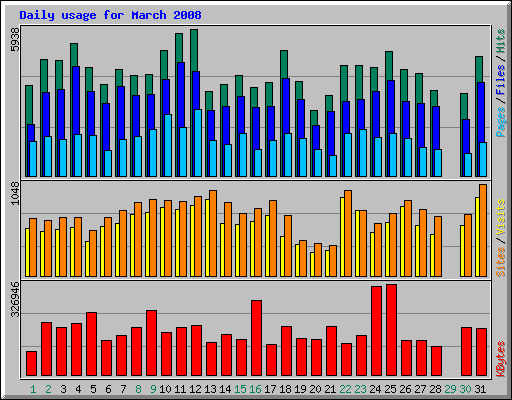Image resolution: width=512 pixels, height=400 pixels.
Task: Select day label 3 on the x-axis
Action: (63, 389)
